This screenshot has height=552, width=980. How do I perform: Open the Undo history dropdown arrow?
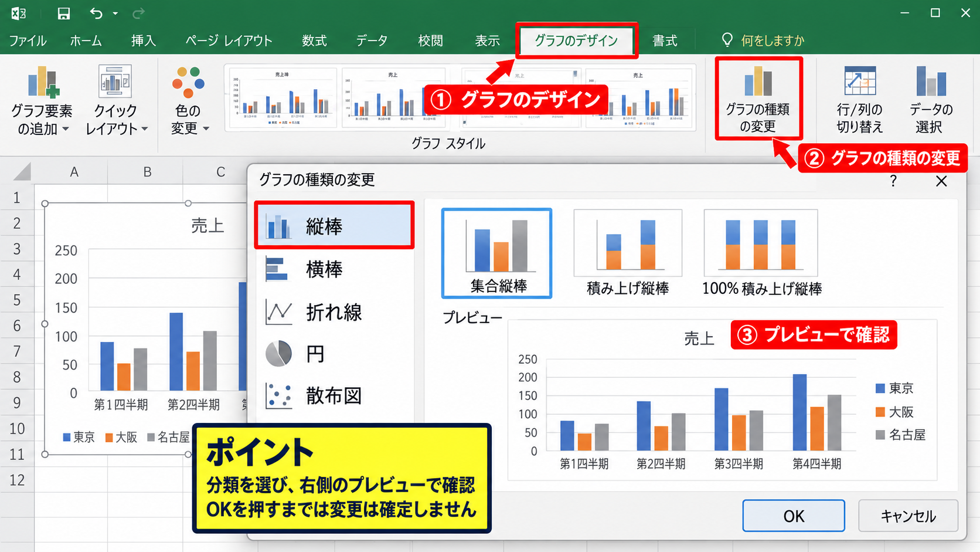point(115,13)
